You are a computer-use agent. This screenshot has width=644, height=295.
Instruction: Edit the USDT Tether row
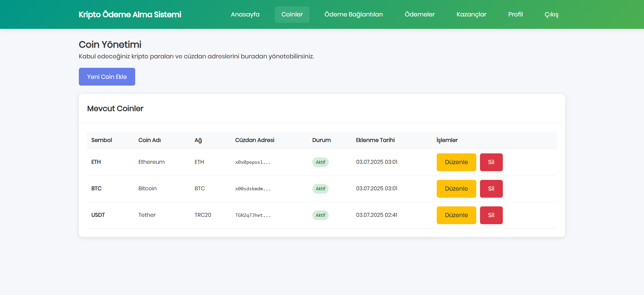pyautogui.click(x=456, y=215)
